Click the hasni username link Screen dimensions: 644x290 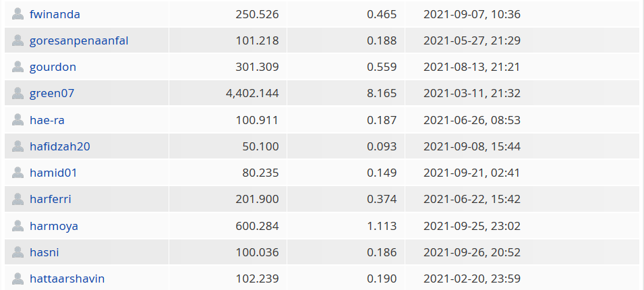click(44, 252)
